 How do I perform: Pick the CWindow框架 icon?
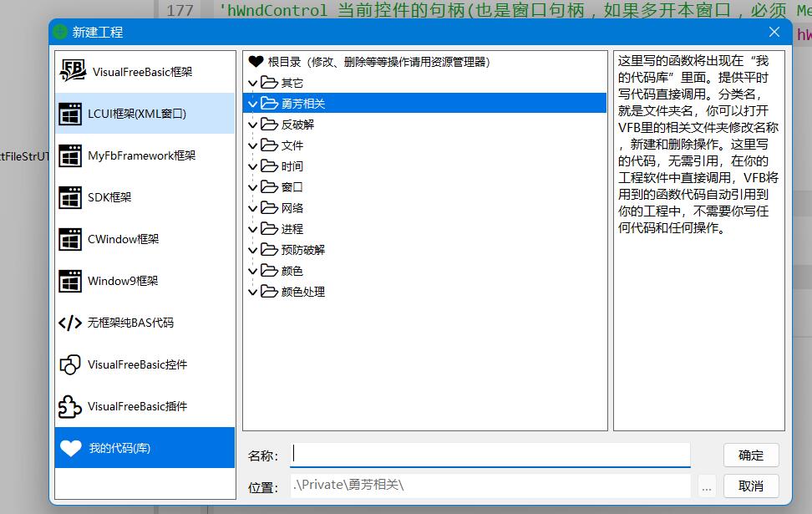pyautogui.click(x=70, y=239)
